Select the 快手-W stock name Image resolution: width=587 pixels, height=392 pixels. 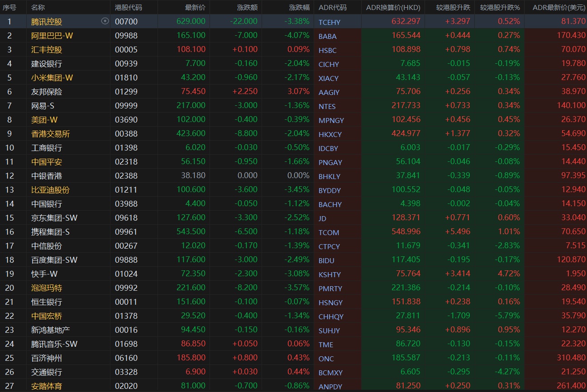(x=44, y=274)
